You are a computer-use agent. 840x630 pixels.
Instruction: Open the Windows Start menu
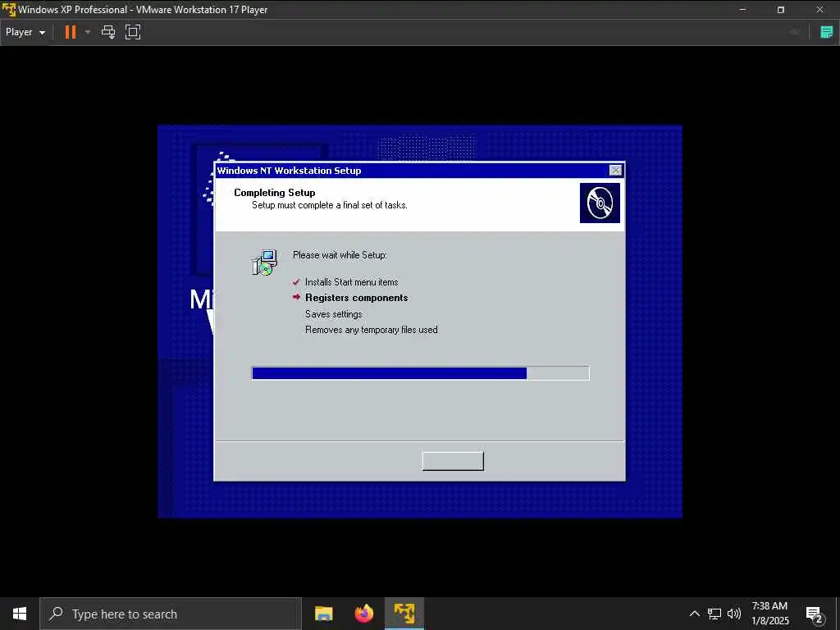(x=20, y=614)
